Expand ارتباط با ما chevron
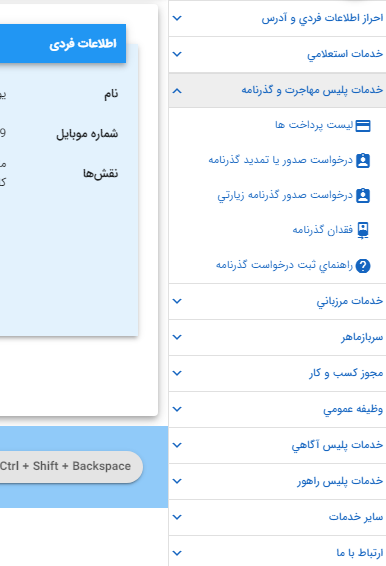Image resolution: width=386 pixels, height=566 pixels. (x=177, y=553)
